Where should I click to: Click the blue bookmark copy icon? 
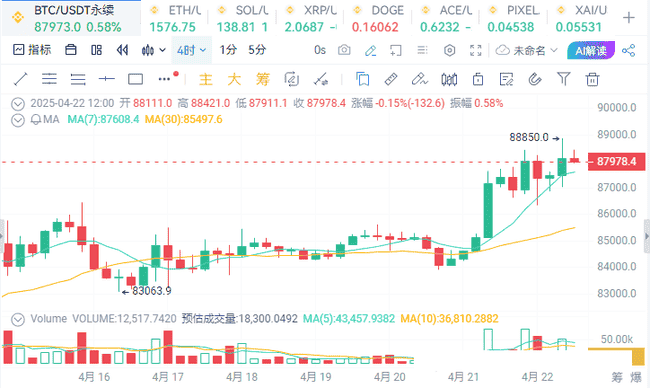coord(362,79)
